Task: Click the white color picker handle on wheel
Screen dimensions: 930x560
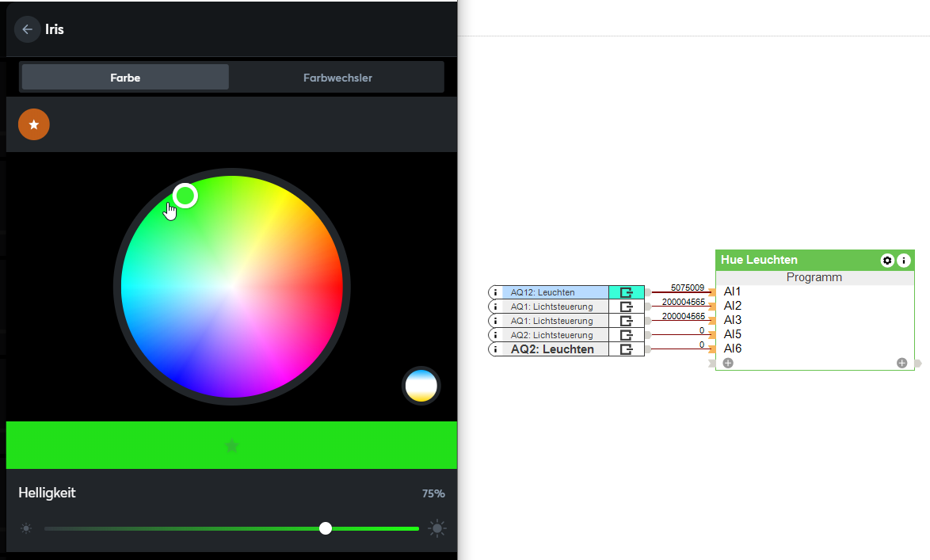Action: (x=185, y=196)
